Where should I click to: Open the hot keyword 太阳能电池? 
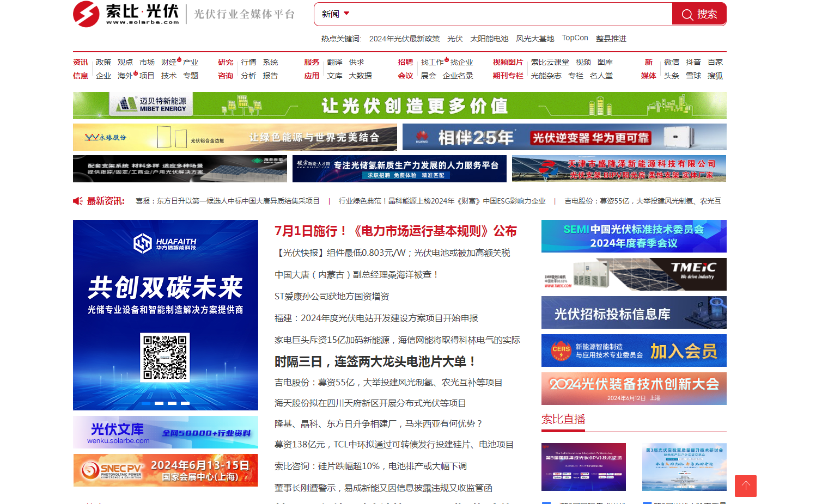coord(489,39)
